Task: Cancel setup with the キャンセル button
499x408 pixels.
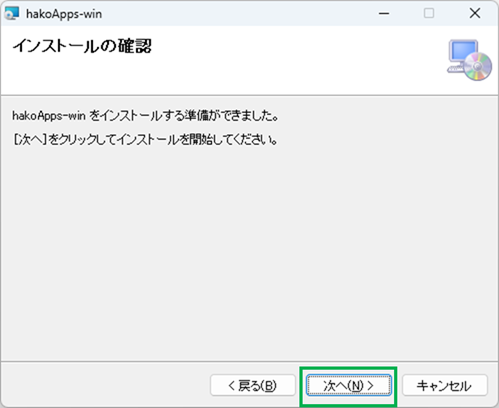Action: (445, 386)
